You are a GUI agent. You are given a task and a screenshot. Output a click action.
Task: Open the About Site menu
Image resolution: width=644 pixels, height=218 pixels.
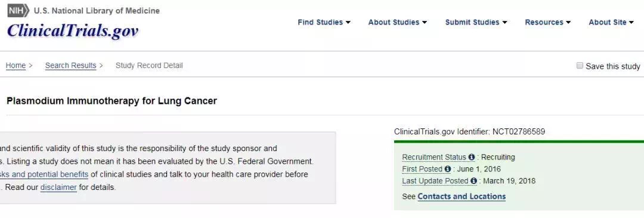click(x=611, y=22)
